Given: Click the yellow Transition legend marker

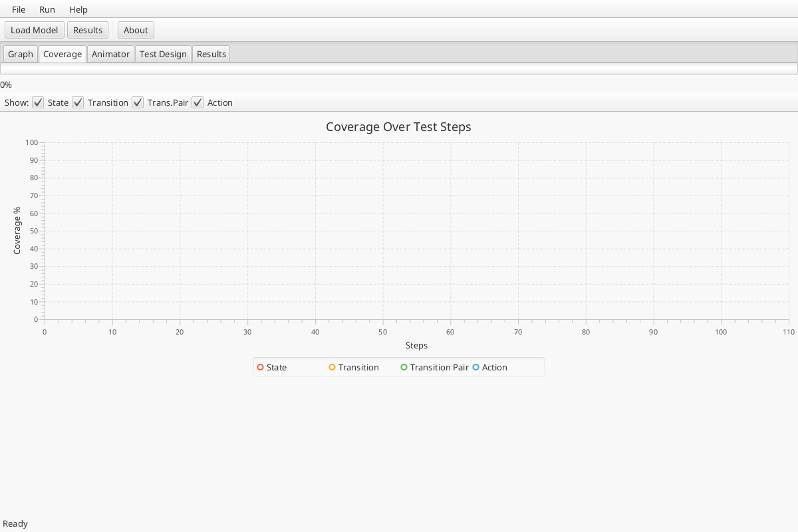Looking at the screenshot, I should click(x=332, y=367).
